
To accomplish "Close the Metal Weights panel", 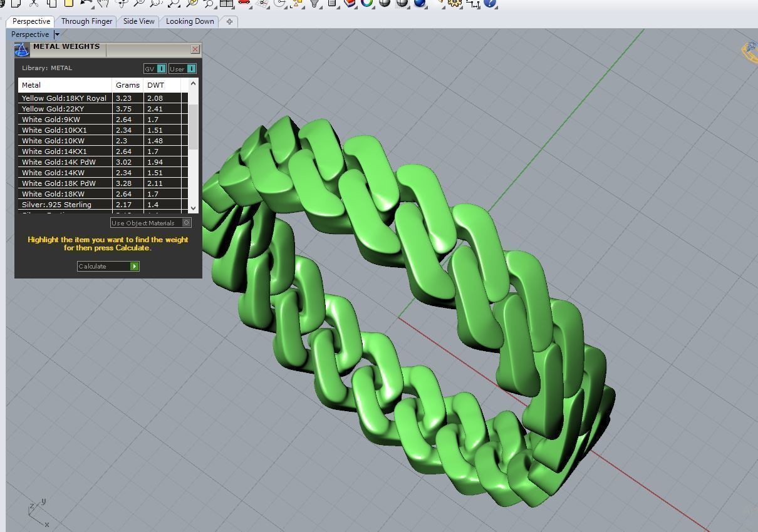I will click(195, 49).
